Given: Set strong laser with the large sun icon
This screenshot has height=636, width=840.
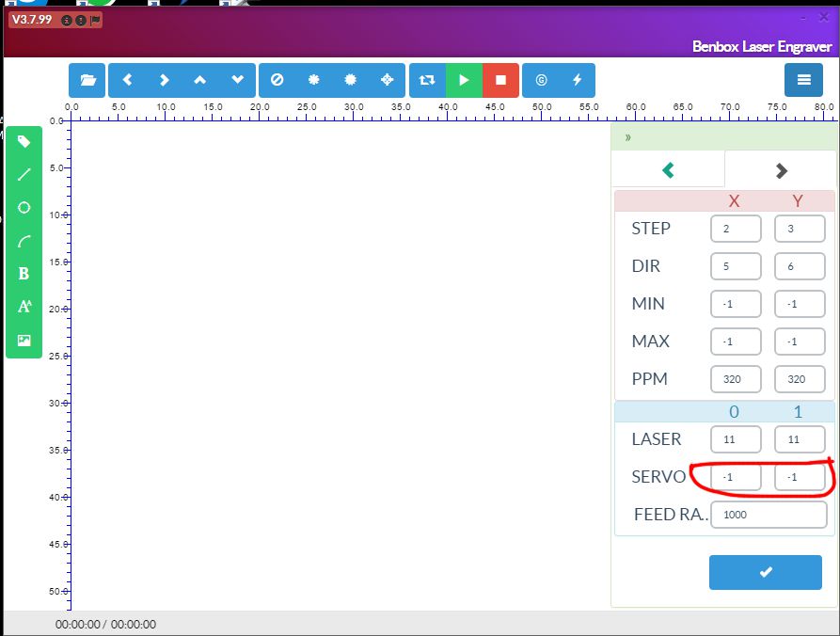Looking at the screenshot, I should 350,80.
